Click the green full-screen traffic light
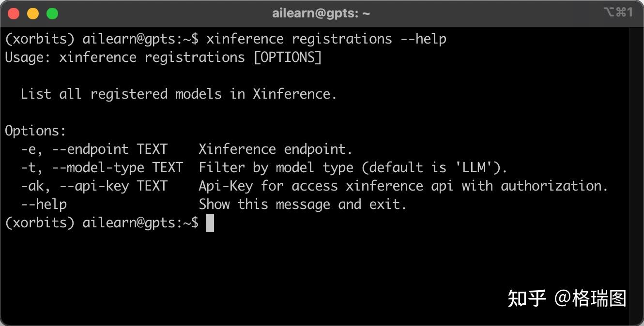The image size is (644, 326). click(52, 14)
